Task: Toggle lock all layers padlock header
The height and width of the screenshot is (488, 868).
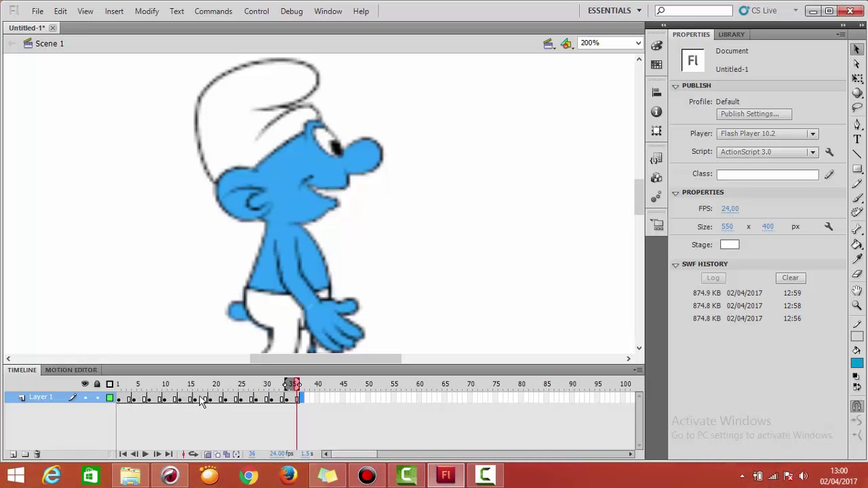Action: (97, 384)
